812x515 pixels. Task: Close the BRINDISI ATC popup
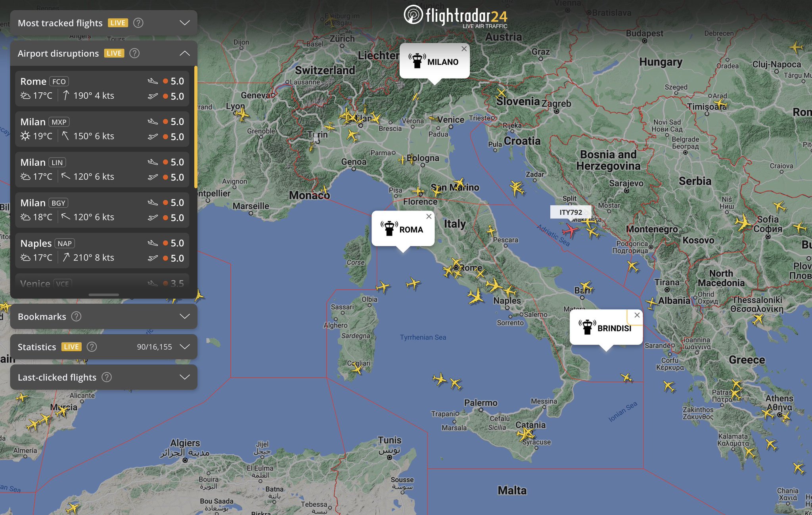point(637,315)
